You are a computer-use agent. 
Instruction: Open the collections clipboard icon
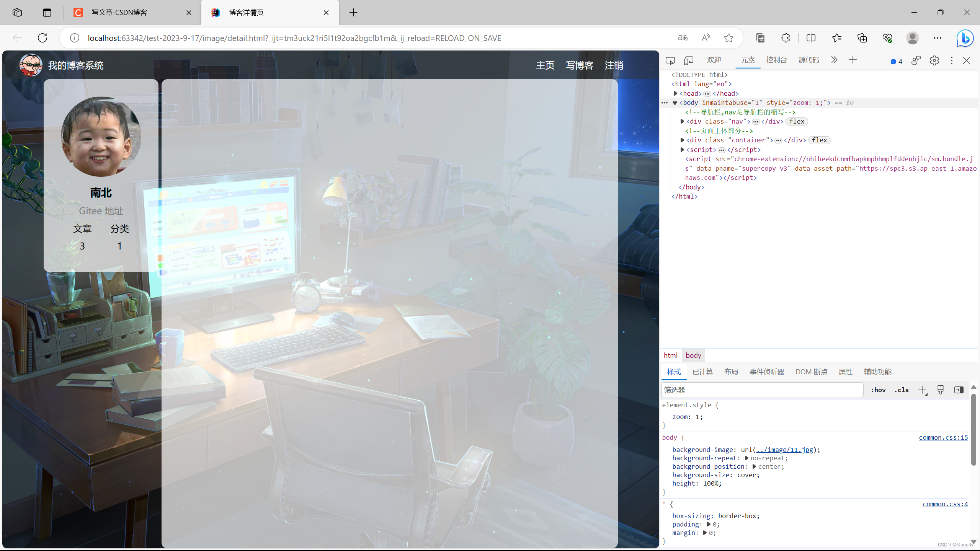click(760, 38)
